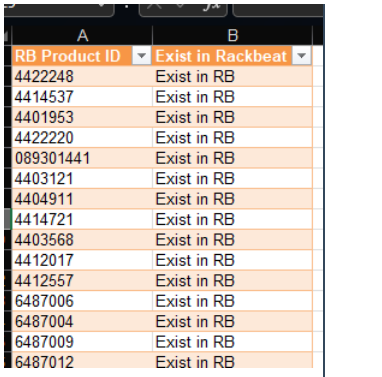
Task: Select cell with product ID 4412557
Action: point(82,280)
